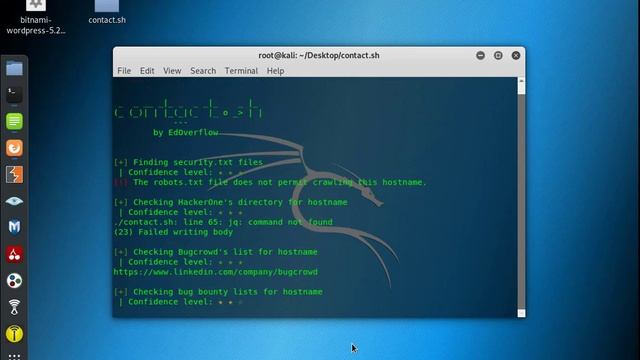640x360 pixels.
Task: Show applications grid at dock bottom
Action: pos(14,356)
